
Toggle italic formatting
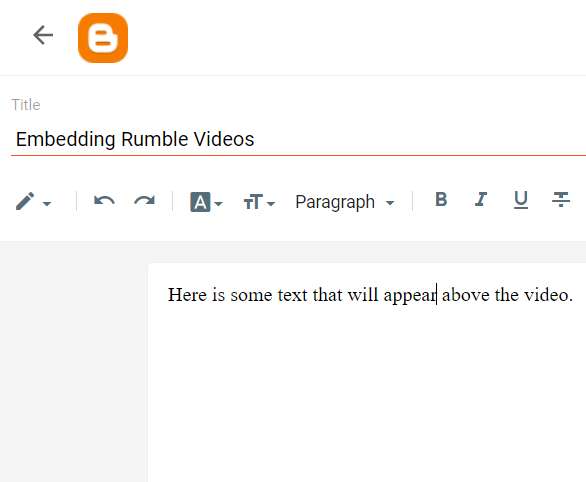pyautogui.click(x=481, y=199)
